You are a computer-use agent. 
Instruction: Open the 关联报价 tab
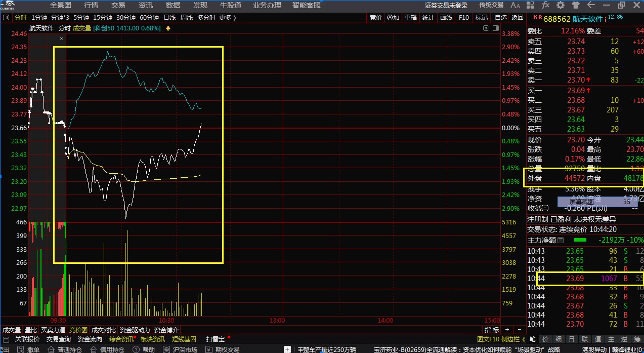point(27,339)
